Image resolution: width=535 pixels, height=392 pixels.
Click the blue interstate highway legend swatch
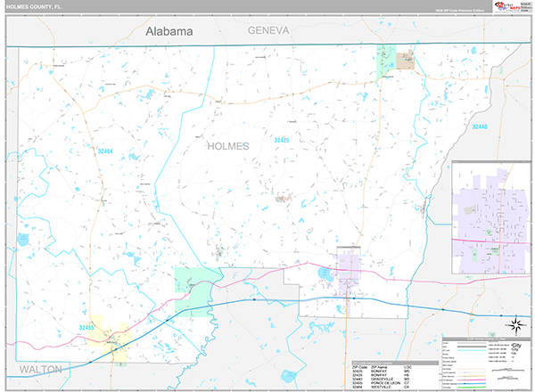(472, 383)
